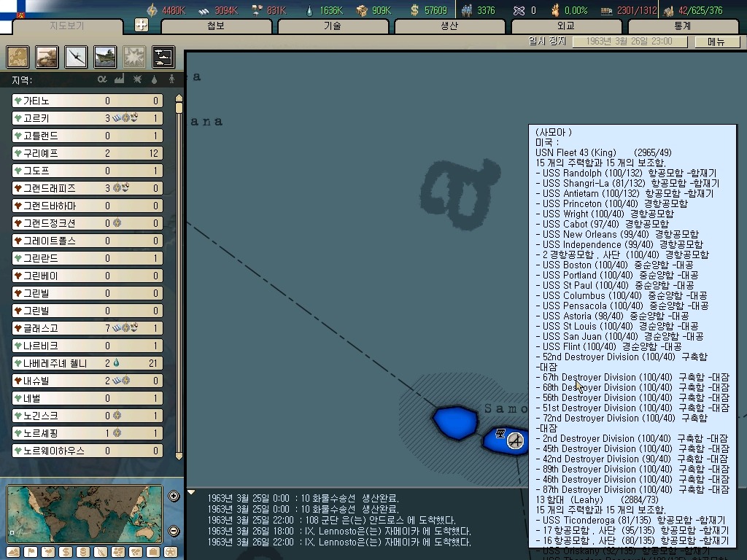Switch to economic map mode (dollar button)

tap(66, 552)
